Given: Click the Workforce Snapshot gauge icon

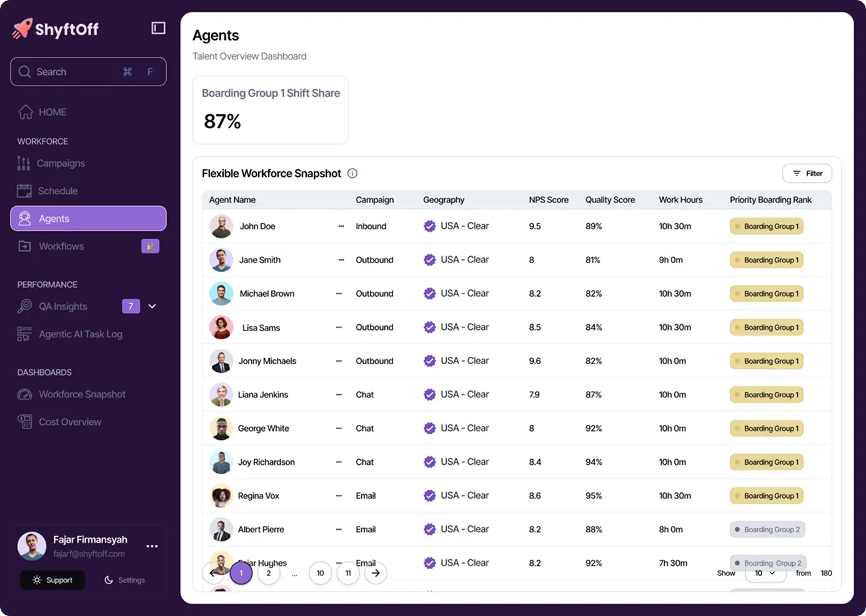Looking at the screenshot, I should [x=24, y=394].
